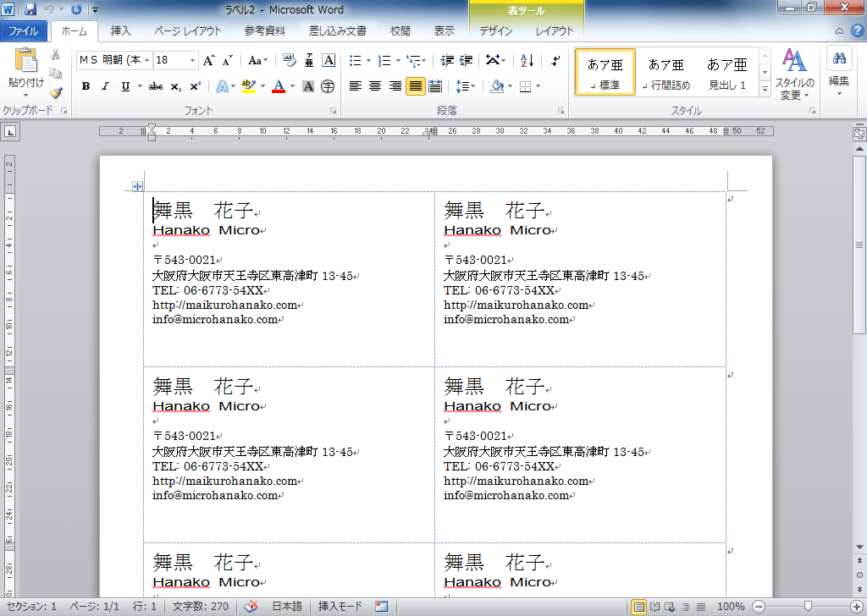The width and height of the screenshot is (867, 616).
Task: Click the strikethrough abc icon
Action: pyautogui.click(x=156, y=86)
